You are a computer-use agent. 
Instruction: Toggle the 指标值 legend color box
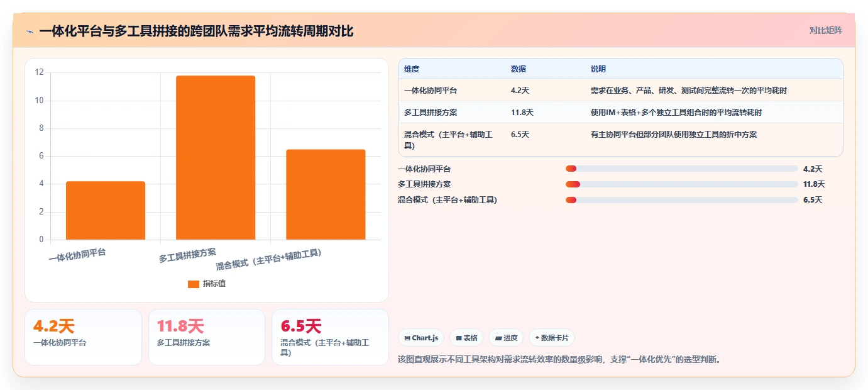(194, 284)
